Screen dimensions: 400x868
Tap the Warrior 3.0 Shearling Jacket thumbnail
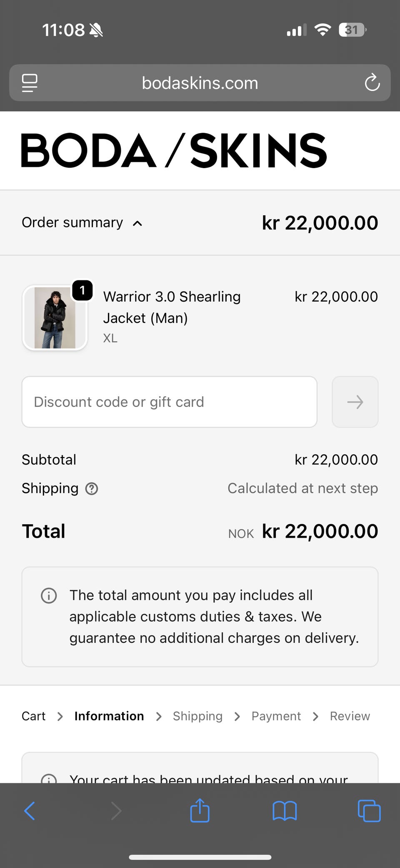pos(55,318)
